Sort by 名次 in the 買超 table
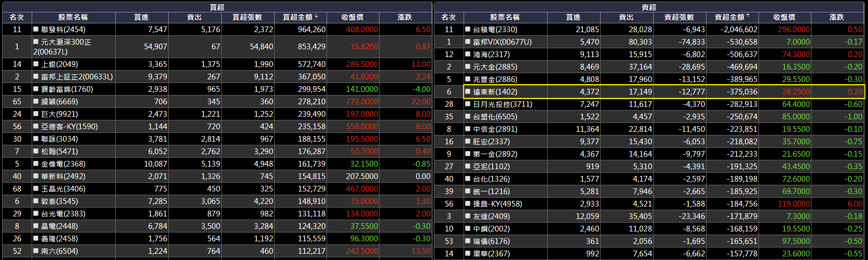868x260 pixels. point(17,17)
